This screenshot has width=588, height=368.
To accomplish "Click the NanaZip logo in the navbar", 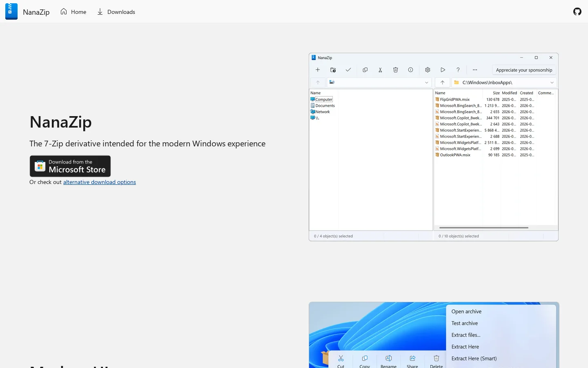I will click(x=11, y=11).
